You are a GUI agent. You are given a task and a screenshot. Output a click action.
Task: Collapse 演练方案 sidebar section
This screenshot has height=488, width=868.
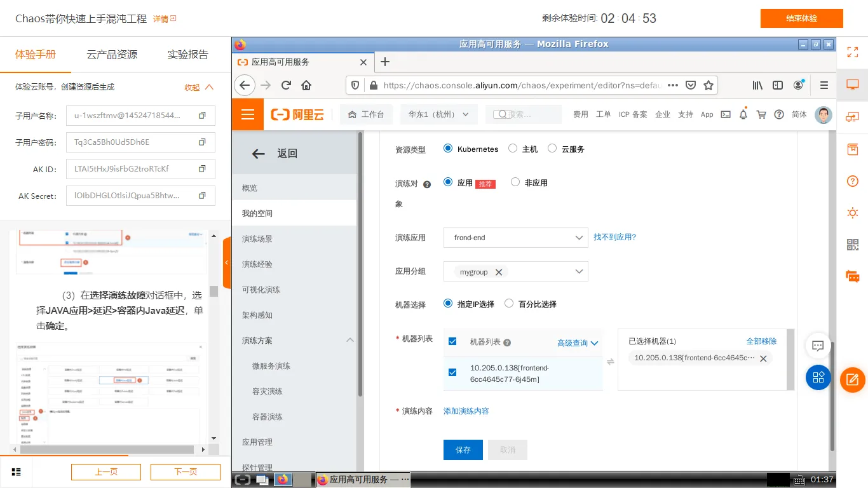tap(349, 341)
